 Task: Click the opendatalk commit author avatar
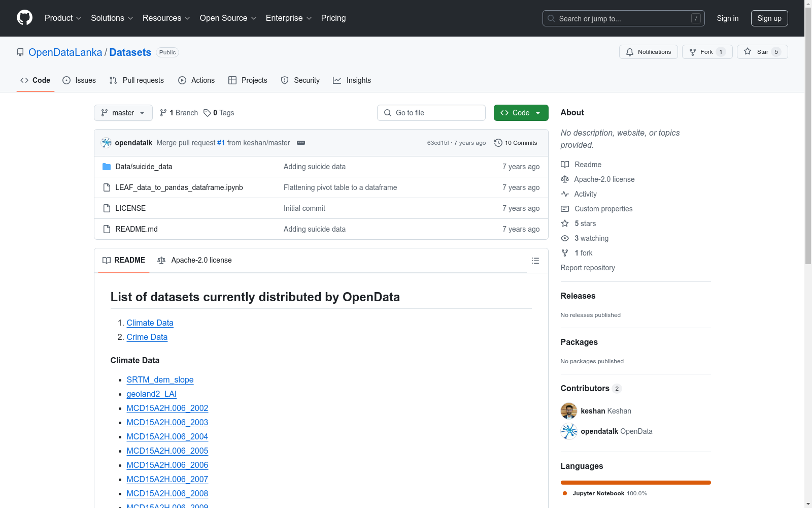106,143
